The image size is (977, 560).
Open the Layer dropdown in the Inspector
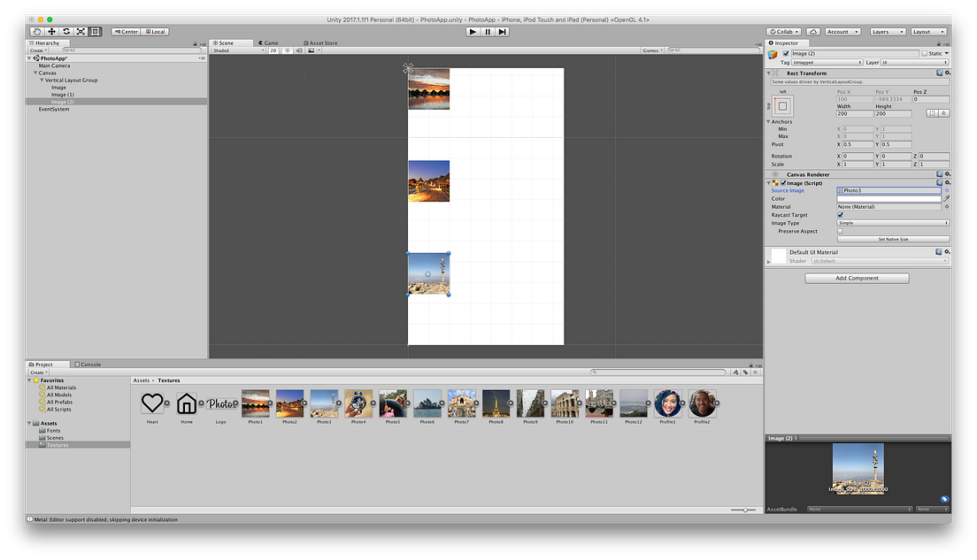click(x=913, y=63)
